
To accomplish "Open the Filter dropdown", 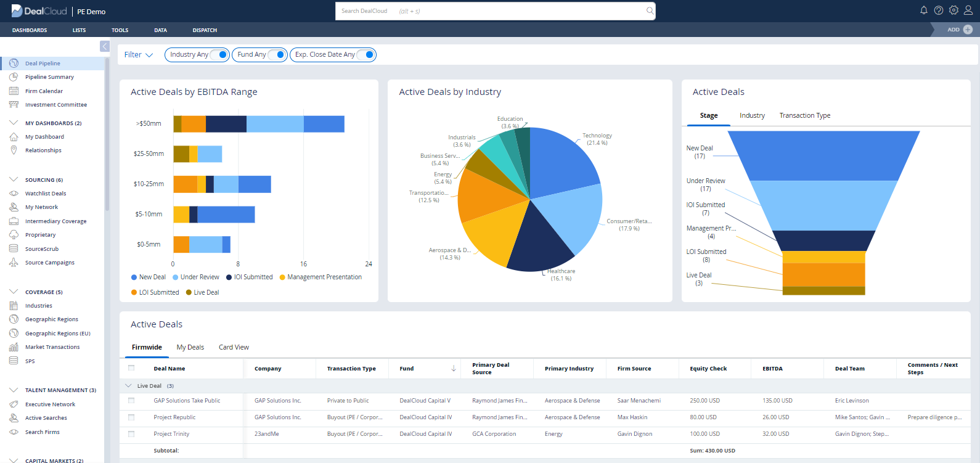I will click(x=139, y=55).
